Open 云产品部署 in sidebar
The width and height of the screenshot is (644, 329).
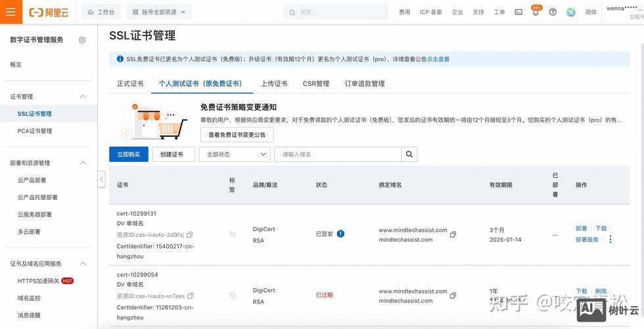click(32, 180)
